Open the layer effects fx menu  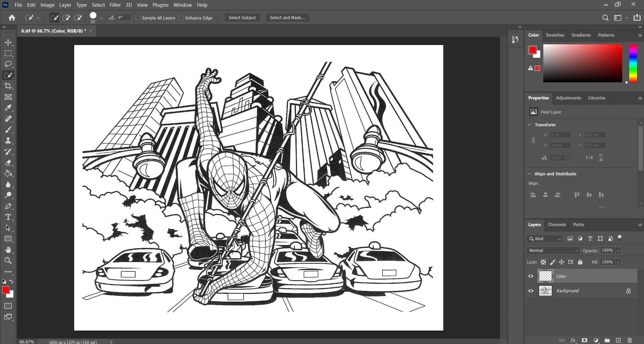click(573, 340)
